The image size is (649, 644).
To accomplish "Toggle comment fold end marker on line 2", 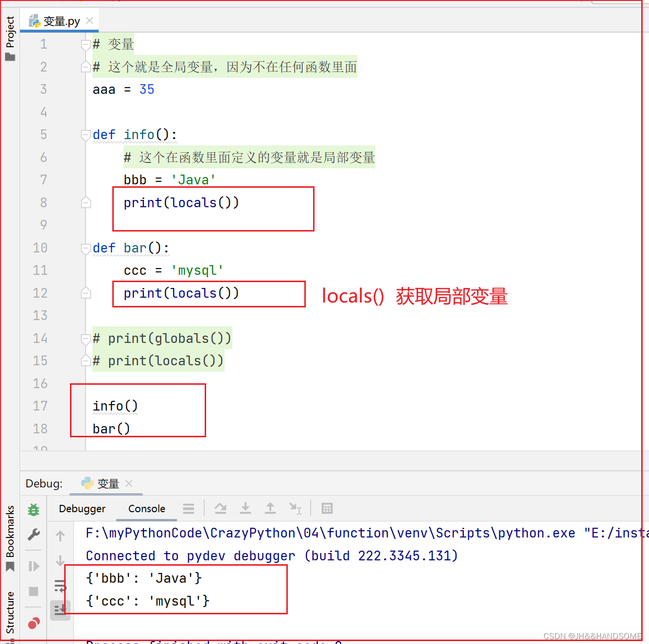I will click(x=86, y=67).
